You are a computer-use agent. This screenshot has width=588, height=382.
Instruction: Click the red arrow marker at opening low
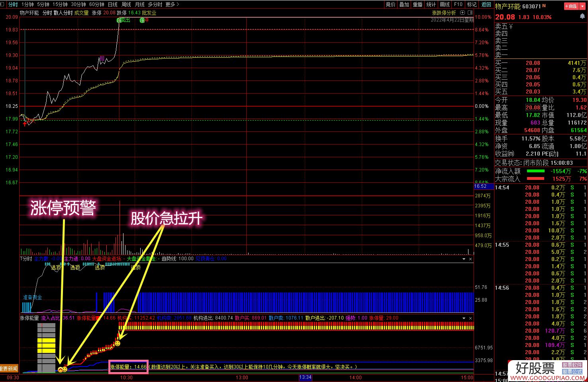coord(25,124)
